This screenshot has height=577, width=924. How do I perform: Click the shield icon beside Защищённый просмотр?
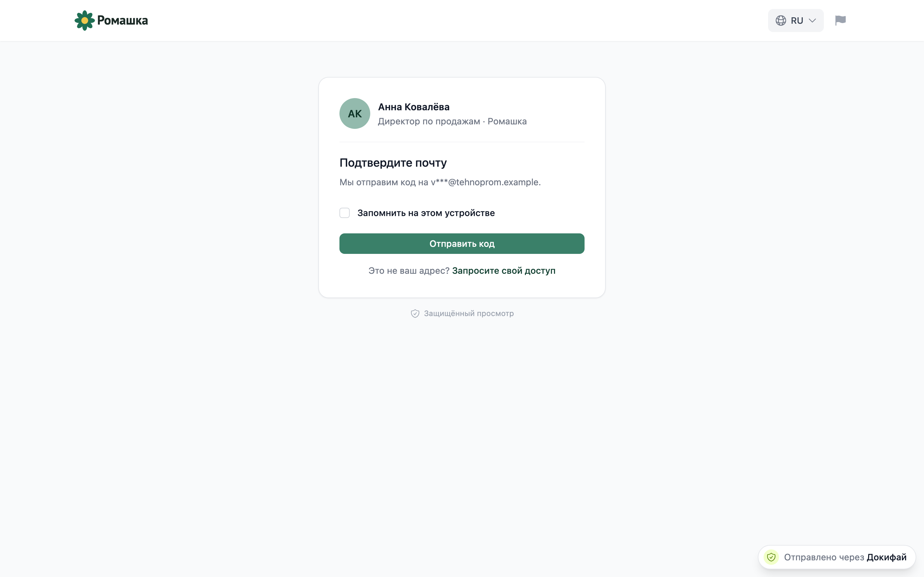[415, 314]
